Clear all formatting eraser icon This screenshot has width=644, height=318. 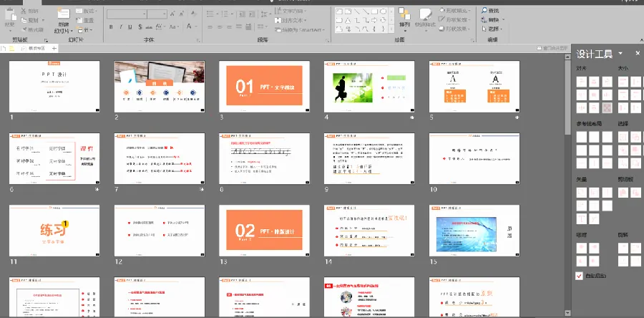[x=193, y=14]
